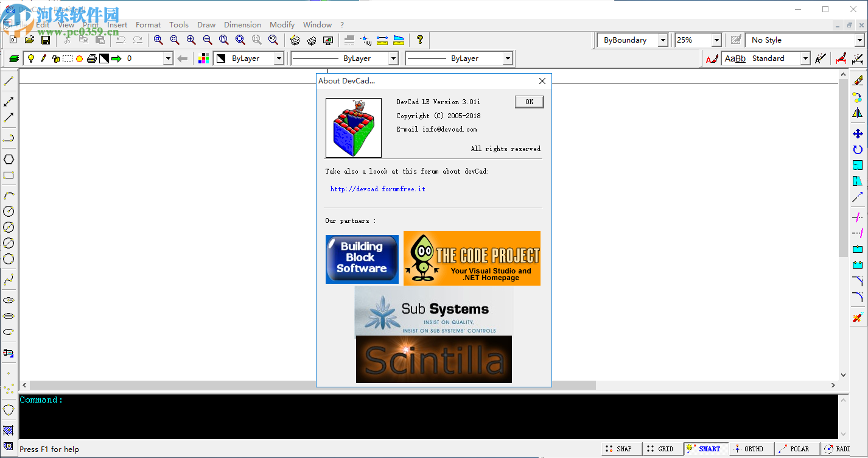Open the color palette grid icon
The image size is (868, 458).
[x=204, y=58]
